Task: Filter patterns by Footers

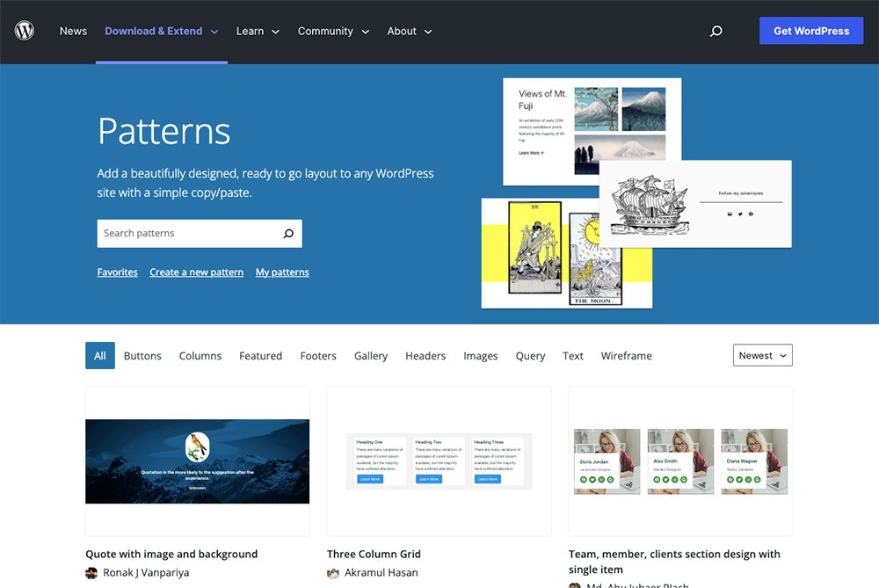Action: pos(318,356)
